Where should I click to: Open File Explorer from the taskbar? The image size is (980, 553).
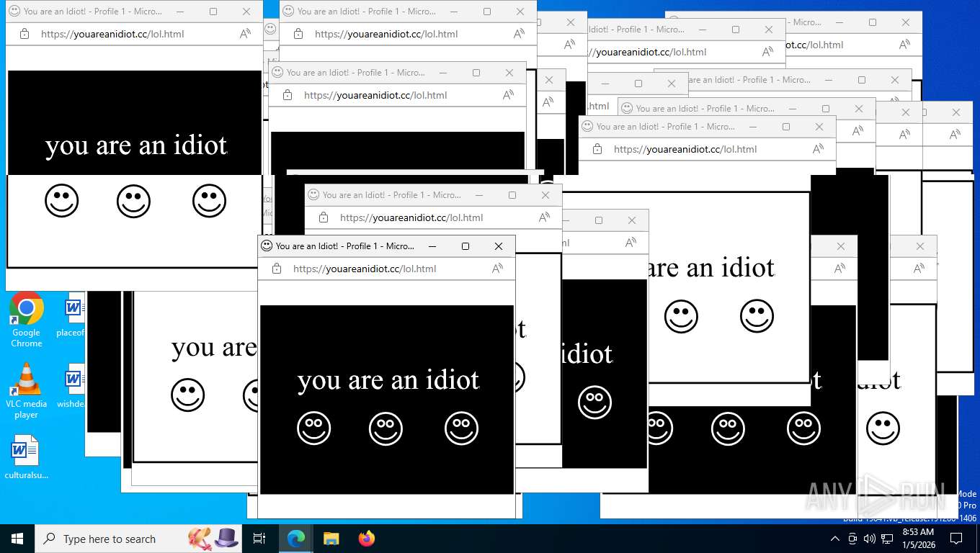click(331, 539)
